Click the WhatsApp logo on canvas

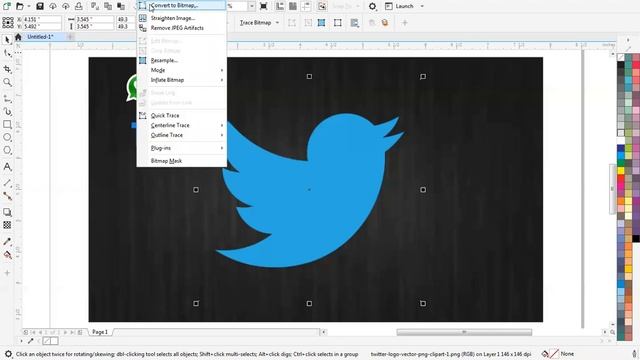click(131, 87)
